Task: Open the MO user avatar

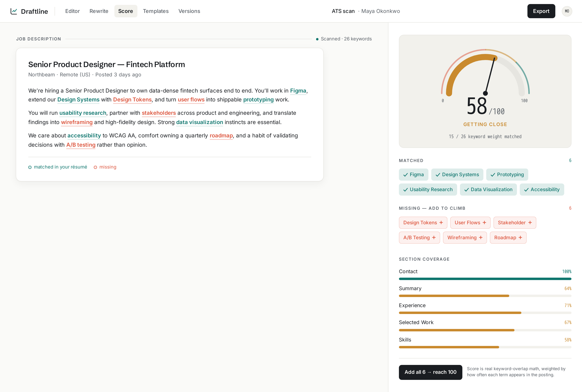Action: 567,11
